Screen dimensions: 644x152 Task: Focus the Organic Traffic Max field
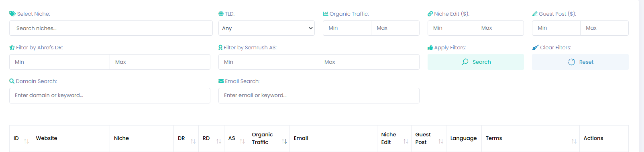coord(395,28)
